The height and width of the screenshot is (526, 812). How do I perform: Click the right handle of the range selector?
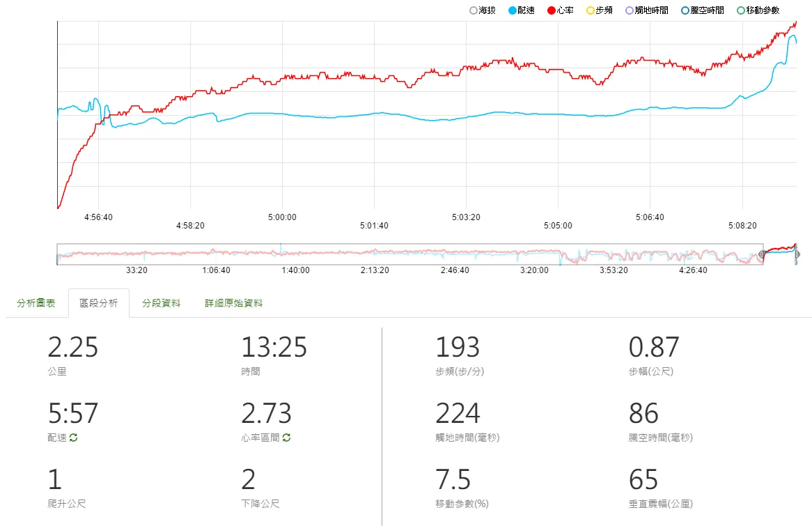point(797,254)
